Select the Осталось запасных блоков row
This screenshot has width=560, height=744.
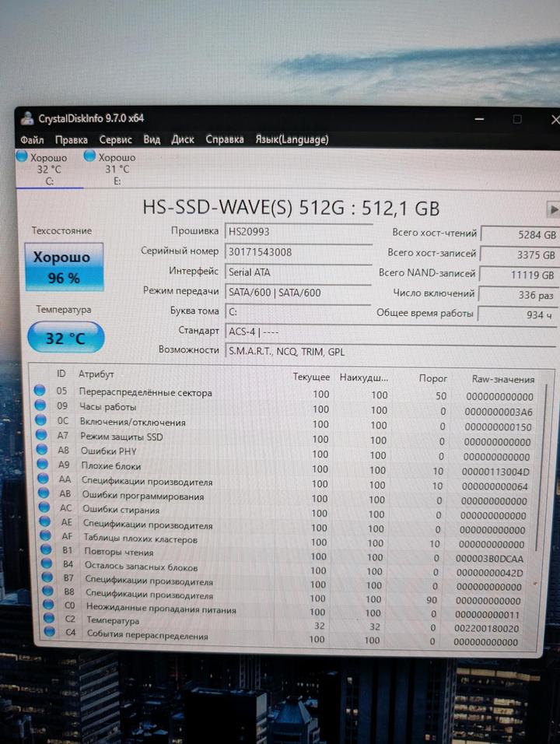pyautogui.click(x=290, y=567)
